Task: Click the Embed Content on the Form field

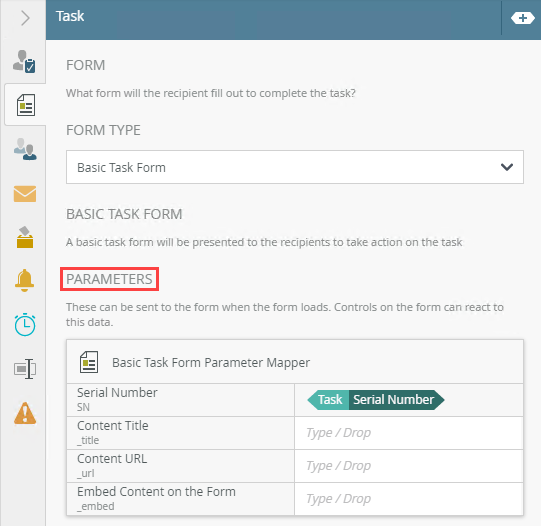Action: (409, 499)
